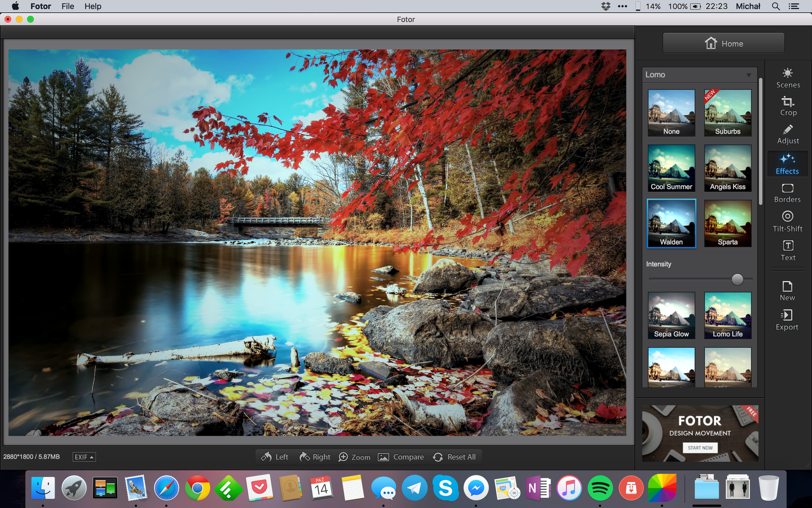The width and height of the screenshot is (812, 508).
Task: Open Facebook Messenger from the Dock
Action: pyautogui.click(x=476, y=488)
